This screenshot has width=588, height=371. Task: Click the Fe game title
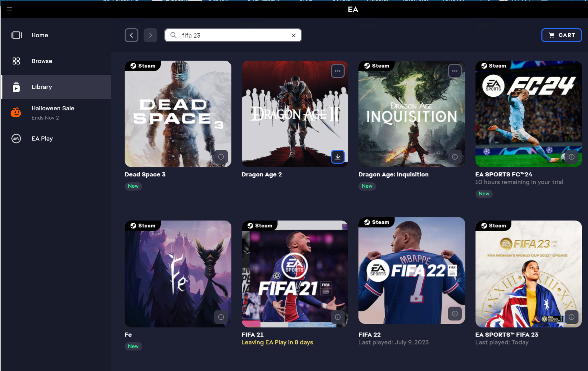click(128, 334)
